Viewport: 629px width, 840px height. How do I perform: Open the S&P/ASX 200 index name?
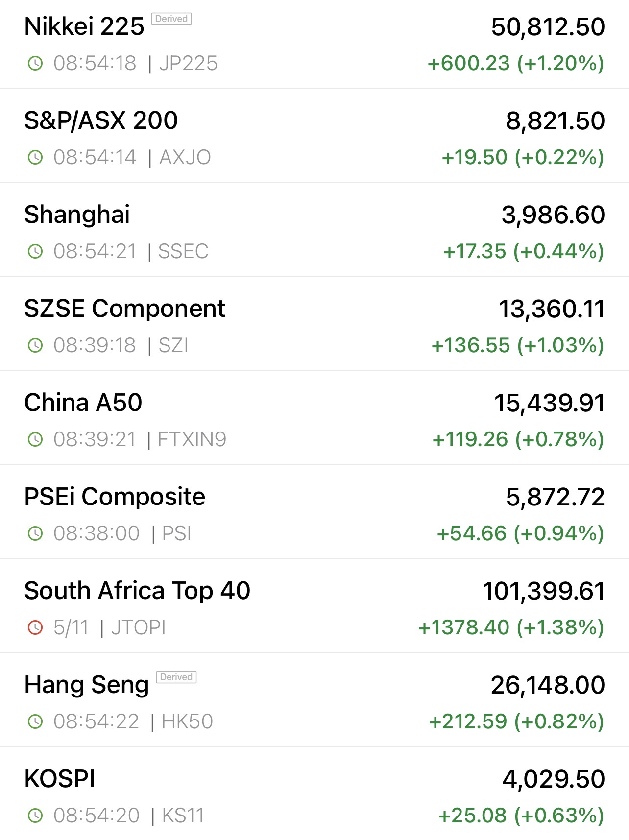(x=101, y=120)
